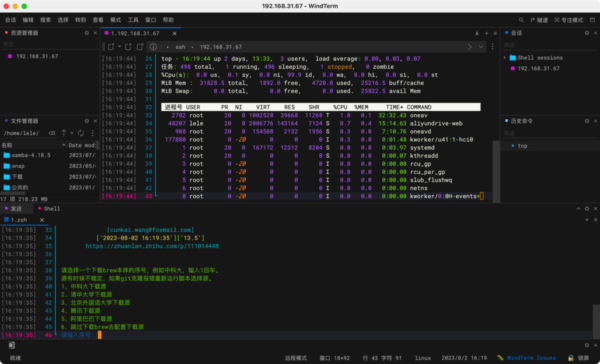Open the dropdown arrow beside the up-directory icon
The height and width of the screenshot is (364, 600).
click(72, 133)
